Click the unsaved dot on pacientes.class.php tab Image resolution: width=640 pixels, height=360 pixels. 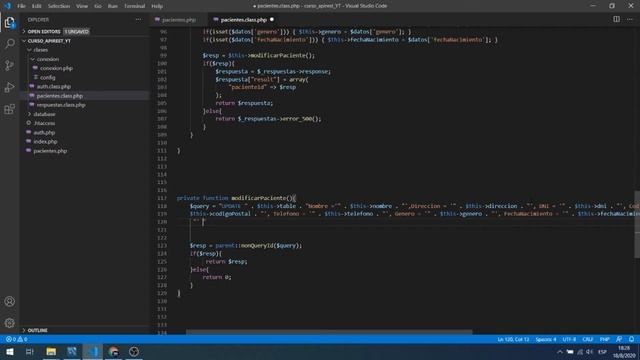tap(272, 19)
